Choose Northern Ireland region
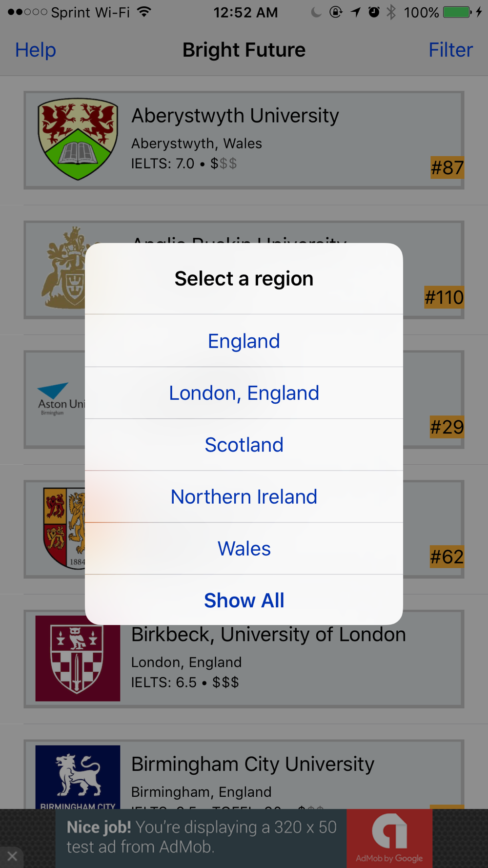Viewport: 488px width, 868px height. (x=244, y=496)
